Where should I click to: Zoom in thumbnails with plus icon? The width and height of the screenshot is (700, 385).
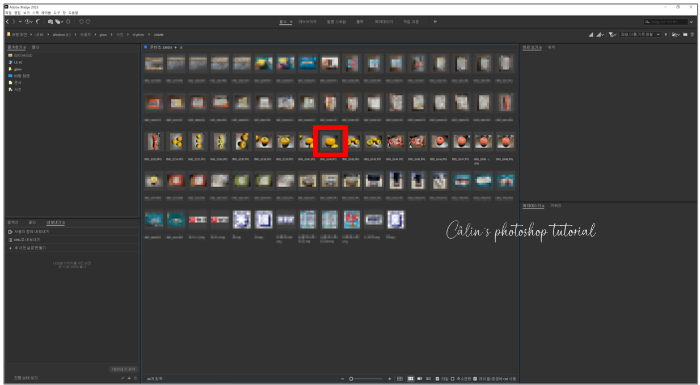(389, 379)
